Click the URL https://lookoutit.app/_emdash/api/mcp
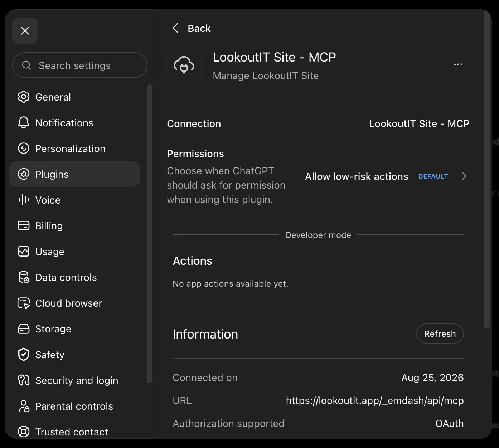Image resolution: width=499 pixels, height=448 pixels. click(375, 400)
